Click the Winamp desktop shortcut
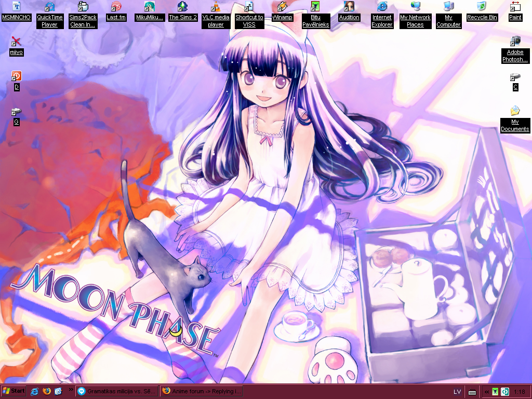The image size is (532, 399). click(282, 11)
